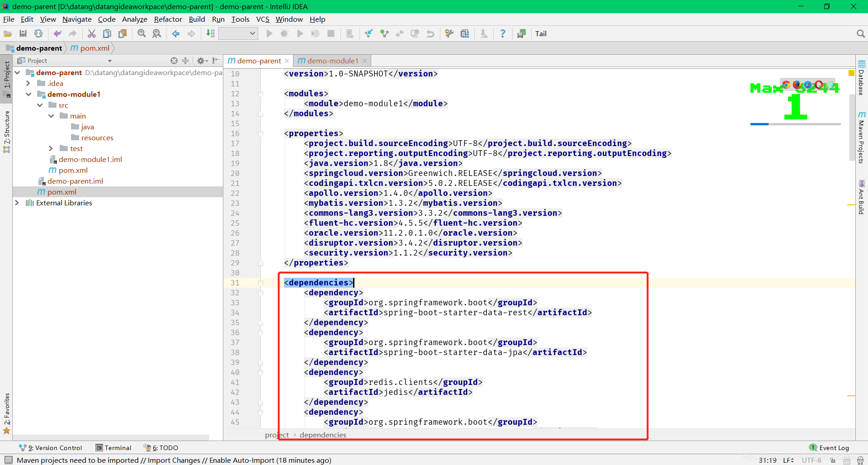Click the line separator LF status widget
The width and height of the screenshot is (868, 465).
(x=788, y=460)
